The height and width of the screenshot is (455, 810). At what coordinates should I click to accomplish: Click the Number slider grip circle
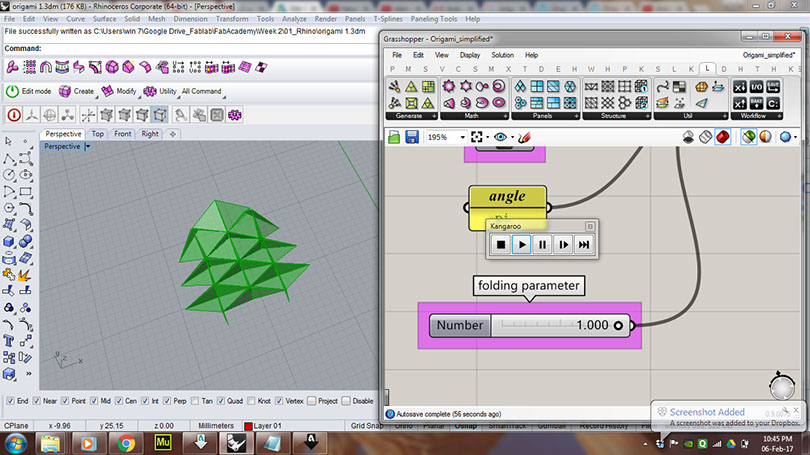pyautogui.click(x=618, y=325)
